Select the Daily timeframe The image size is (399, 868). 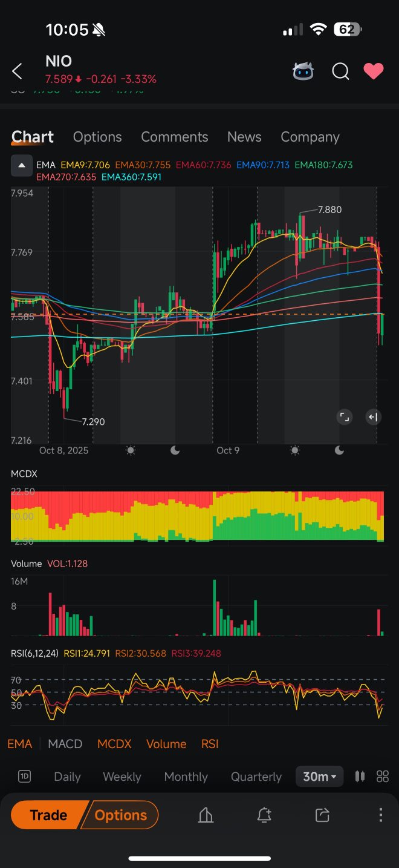pos(67,777)
